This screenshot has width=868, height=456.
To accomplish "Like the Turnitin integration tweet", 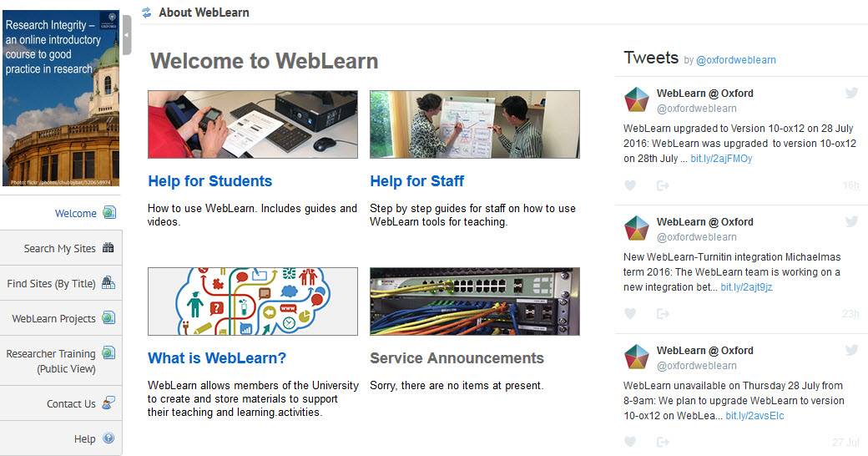I will tap(630, 314).
